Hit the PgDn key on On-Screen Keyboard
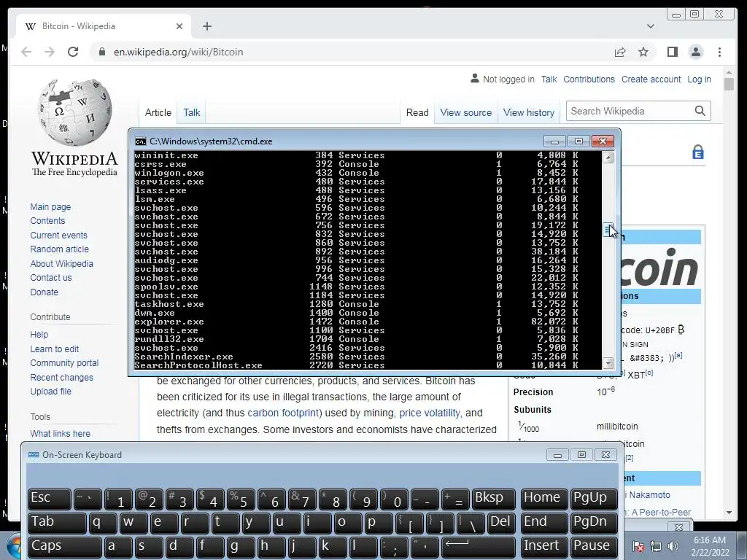 click(x=594, y=523)
